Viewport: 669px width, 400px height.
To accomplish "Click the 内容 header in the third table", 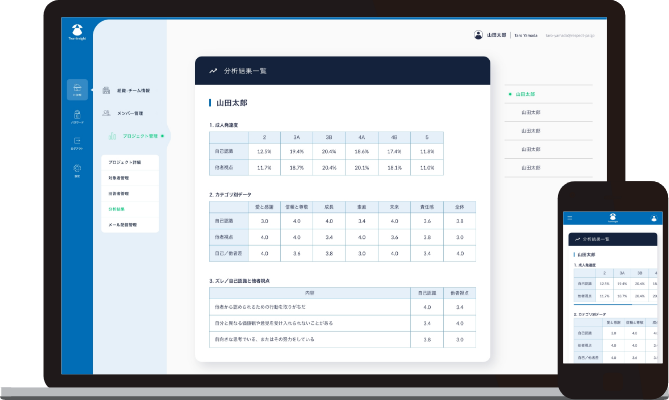I will [x=310, y=293].
